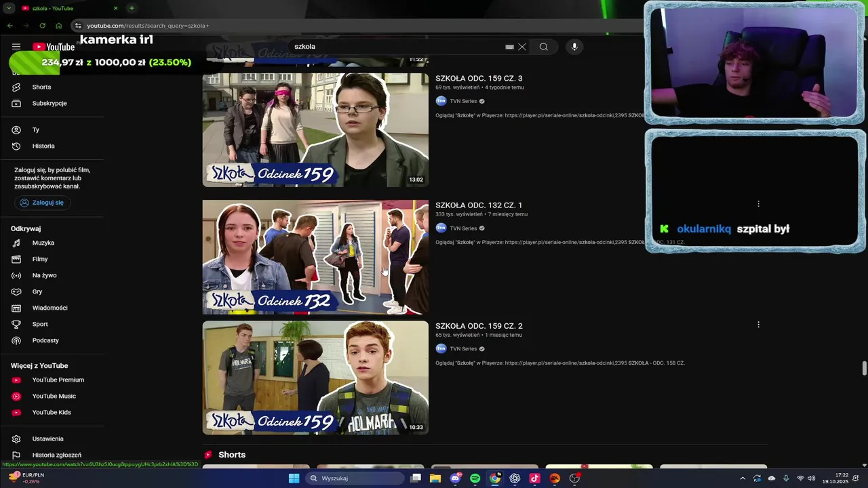
Task: Open the on-screen keyboard icon in search
Action: pyautogui.click(x=509, y=47)
